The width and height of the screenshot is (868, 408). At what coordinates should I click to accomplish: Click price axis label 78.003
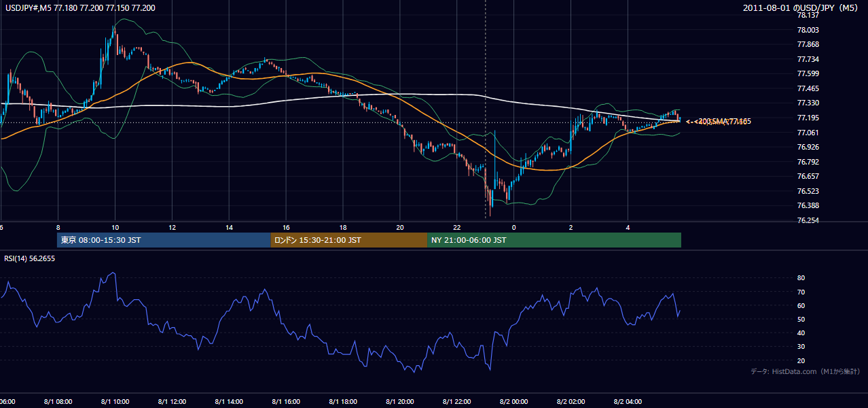[808, 30]
